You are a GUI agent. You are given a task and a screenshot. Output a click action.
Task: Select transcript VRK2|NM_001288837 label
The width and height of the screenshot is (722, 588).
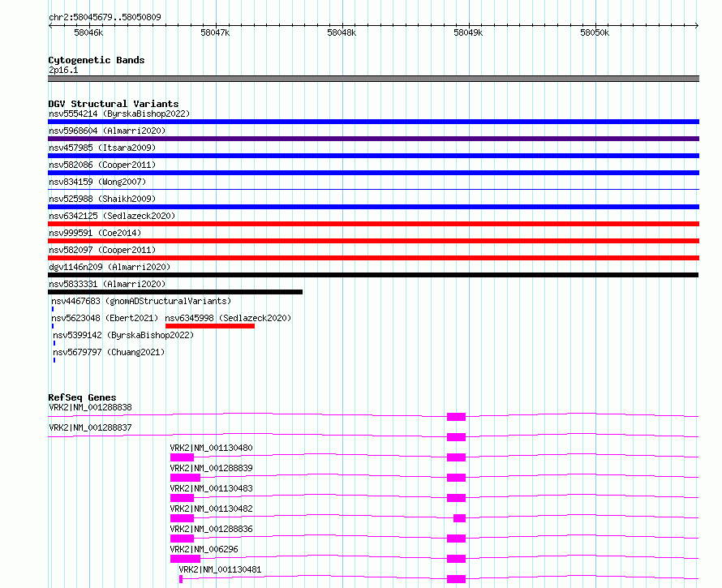point(90,427)
